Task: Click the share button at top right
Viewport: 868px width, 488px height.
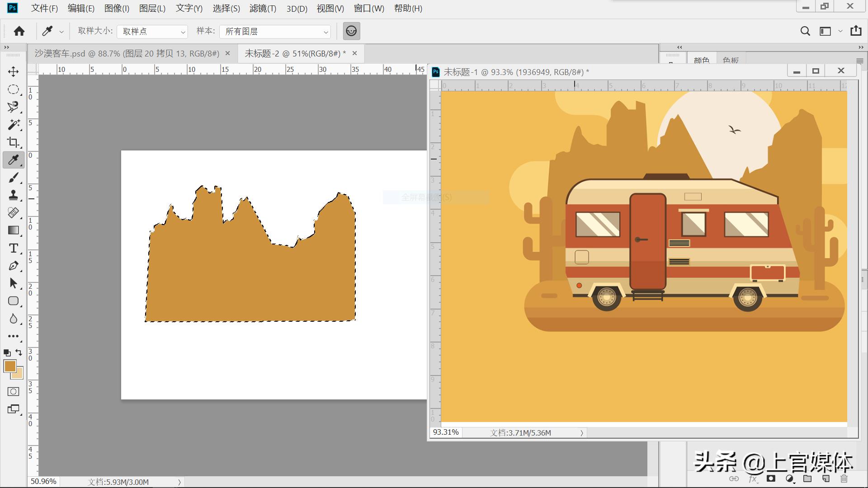Action: 856,31
